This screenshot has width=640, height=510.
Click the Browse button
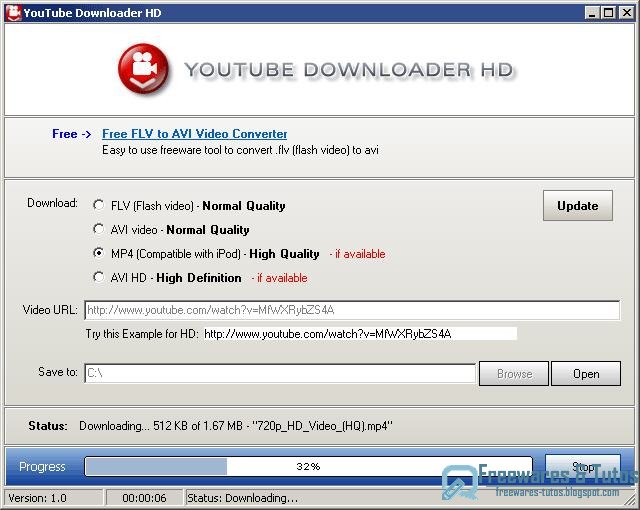pos(514,374)
